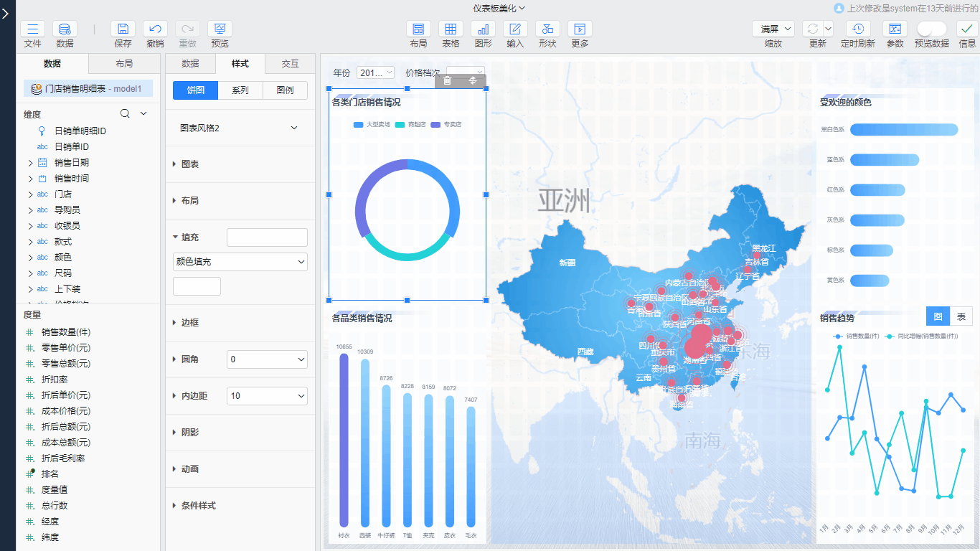Image resolution: width=980 pixels, height=551 pixels.
Task: Click the 销售数量(件) measure field
Action: point(66,332)
